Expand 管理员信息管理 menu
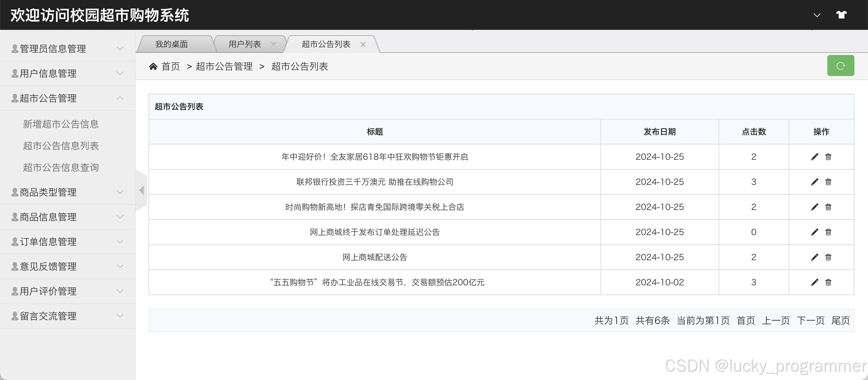 click(67, 49)
